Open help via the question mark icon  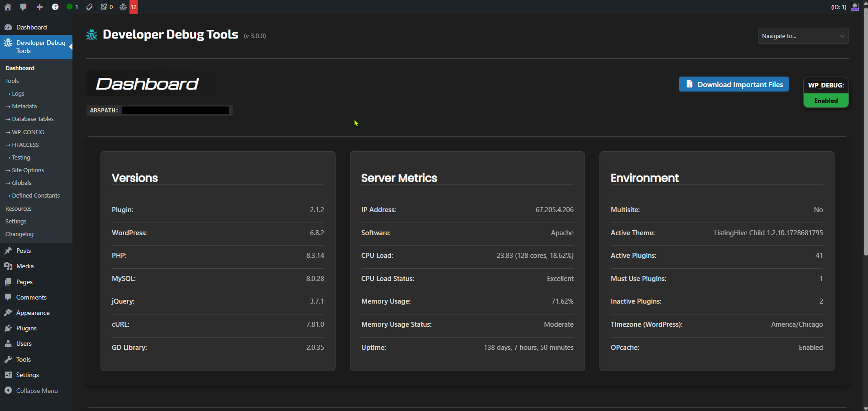click(x=55, y=7)
